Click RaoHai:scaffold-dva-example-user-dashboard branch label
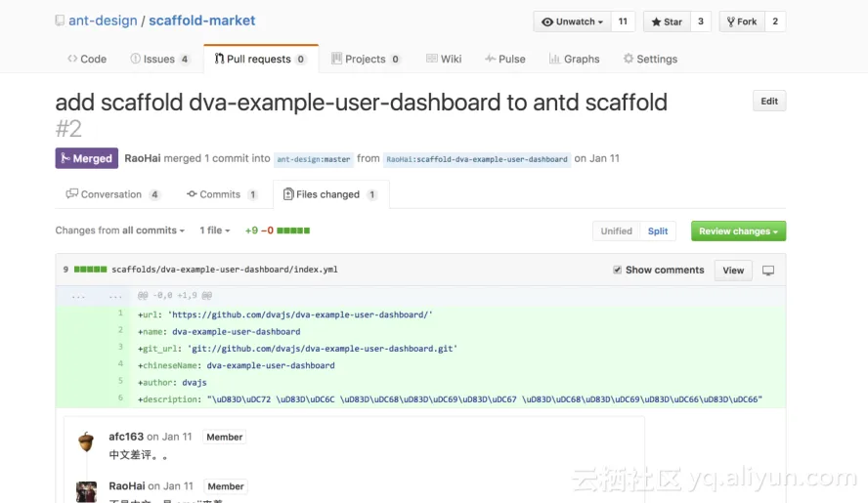 (477, 159)
